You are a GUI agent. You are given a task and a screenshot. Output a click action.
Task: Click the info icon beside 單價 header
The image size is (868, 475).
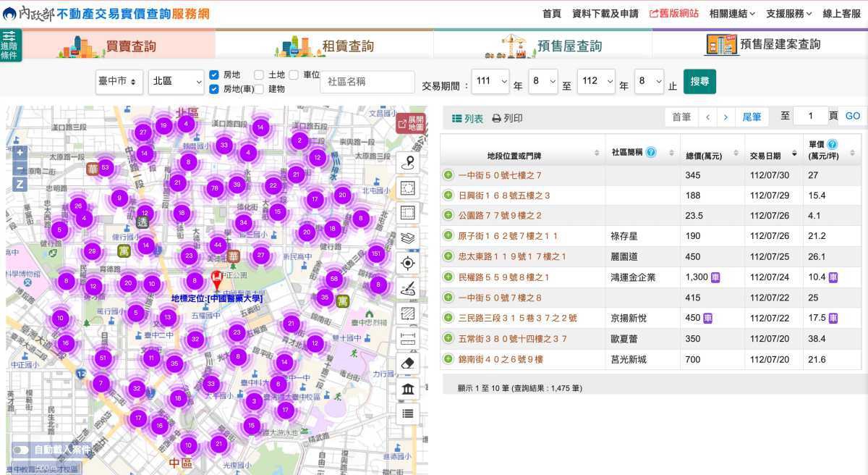[x=832, y=145]
